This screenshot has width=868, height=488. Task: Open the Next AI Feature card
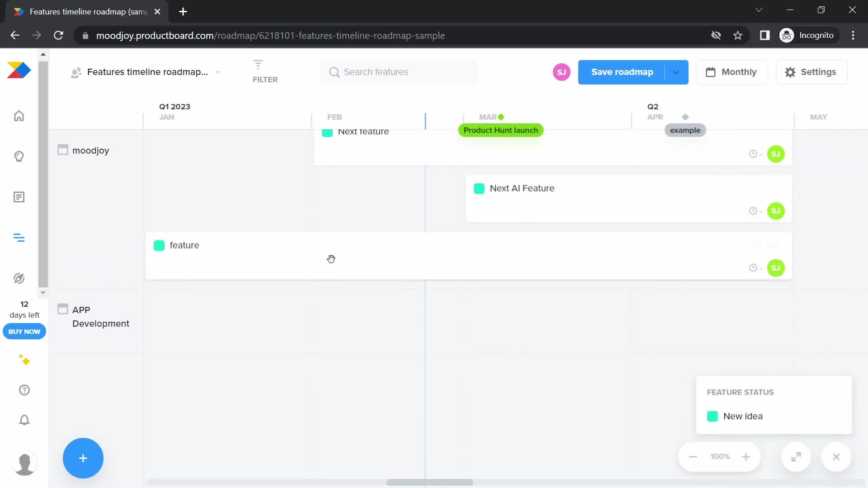pos(628,199)
